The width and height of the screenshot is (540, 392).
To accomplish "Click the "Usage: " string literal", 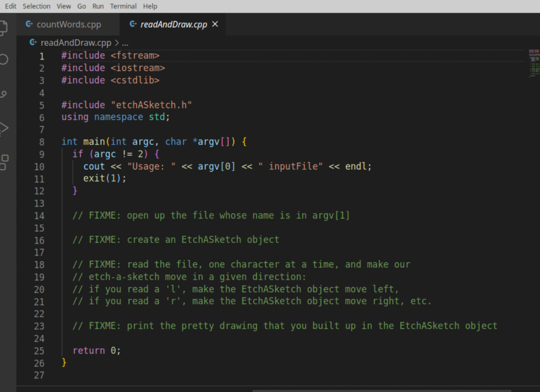I will (x=151, y=166).
